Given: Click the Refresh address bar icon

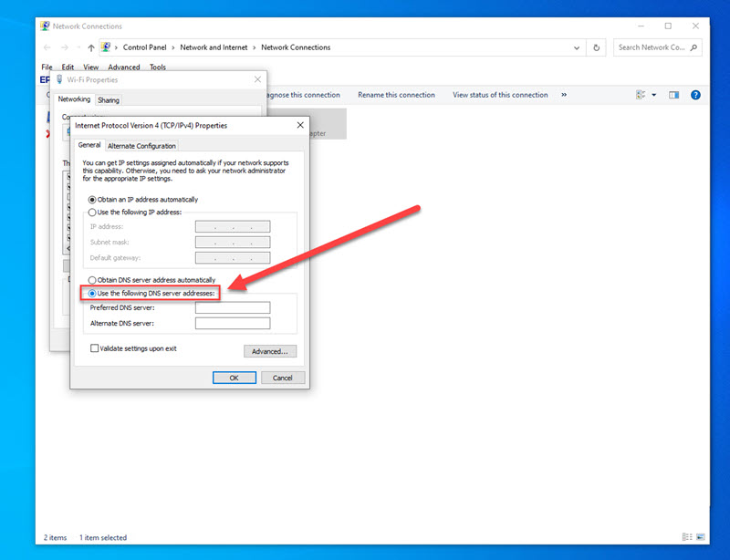Looking at the screenshot, I should point(597,47).
